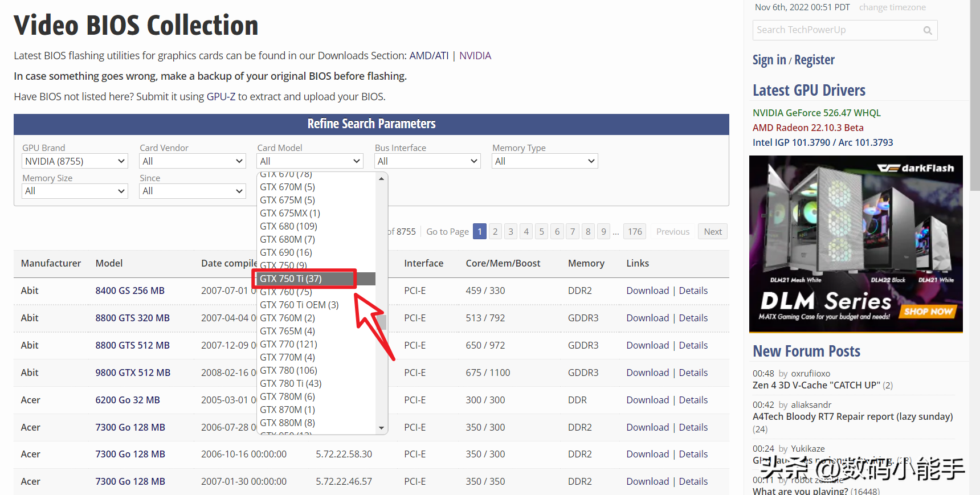Expand the Card Vendor dropdown

[192, 161]
